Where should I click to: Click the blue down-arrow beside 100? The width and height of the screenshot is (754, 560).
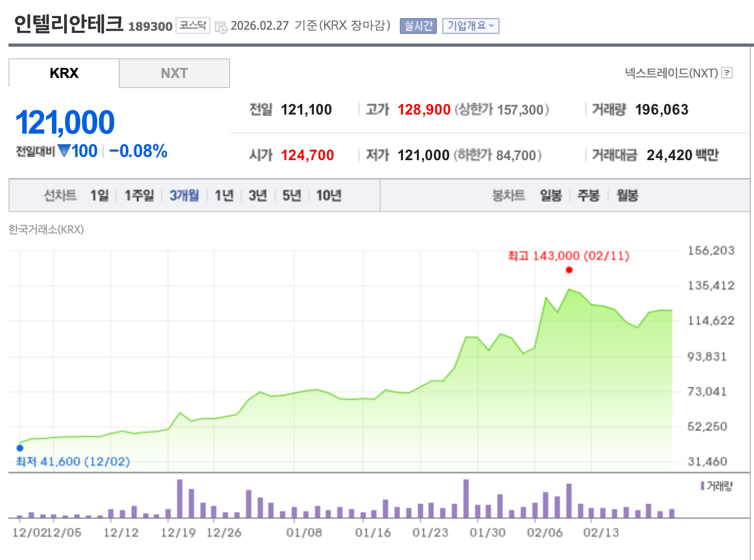[64, 151]
